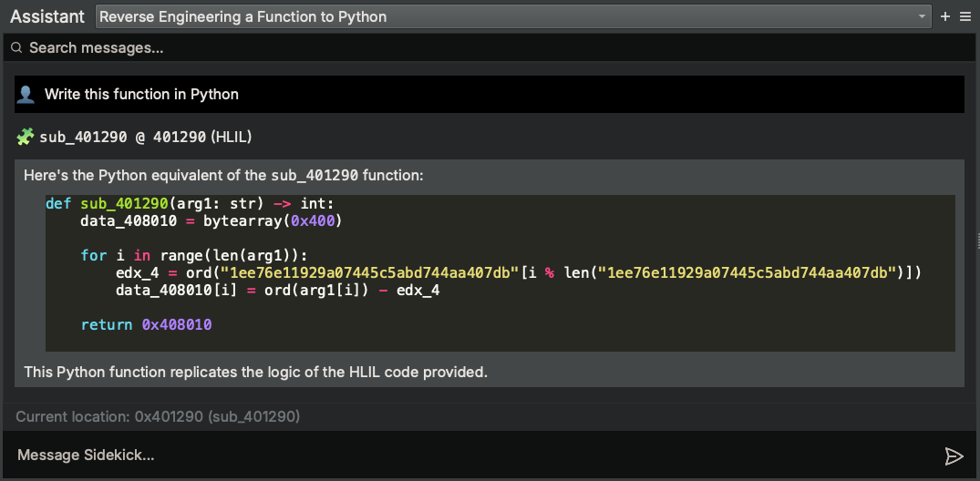This screenshot has width=980, height=481.
Task: Click the user message 'Write this function in Python'
Action: pos(490,95)
